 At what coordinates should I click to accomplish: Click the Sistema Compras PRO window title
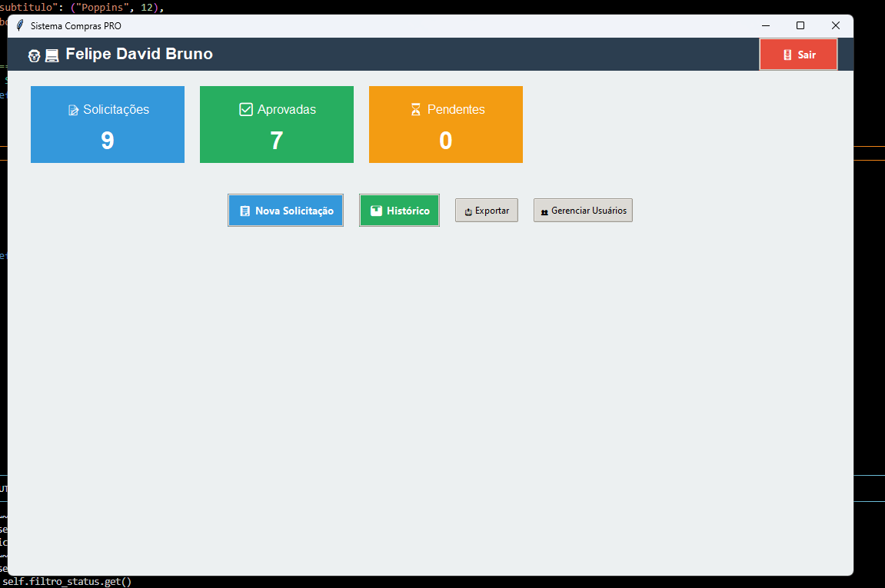[x=75, y=26]
